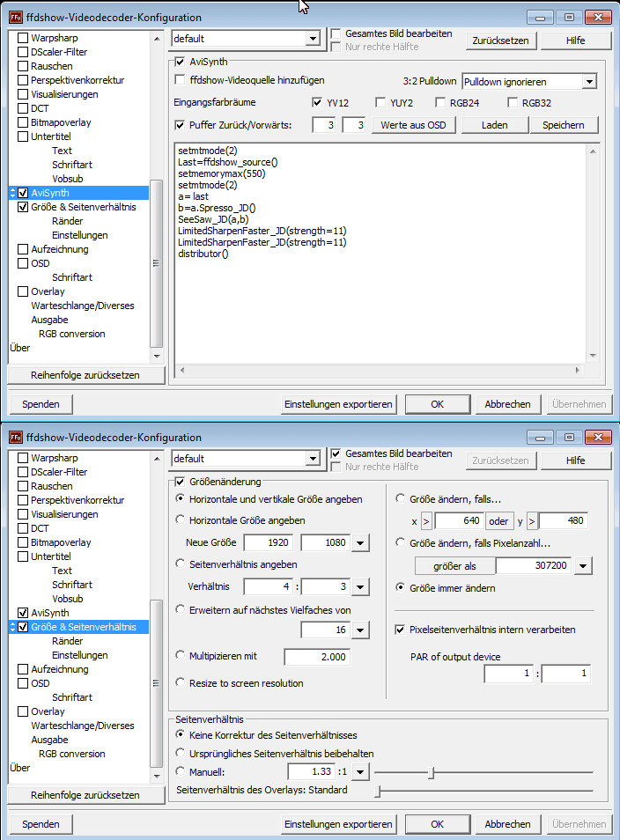Toggle 'Puffer Zurück/Vorwärts' checkbox
Screen dimensions: 620x840
point(180,125)
